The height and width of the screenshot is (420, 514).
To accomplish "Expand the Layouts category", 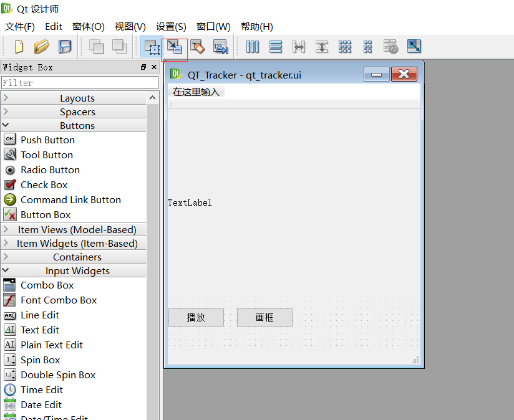I will pos(74,98).
